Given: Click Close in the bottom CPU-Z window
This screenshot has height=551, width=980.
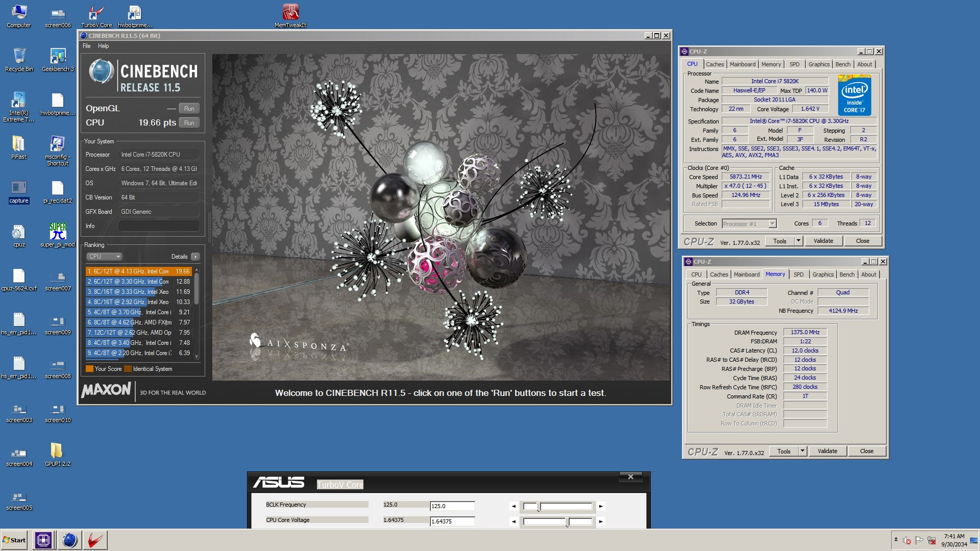Looking at the screenshot, I should [x=867, y=451].
